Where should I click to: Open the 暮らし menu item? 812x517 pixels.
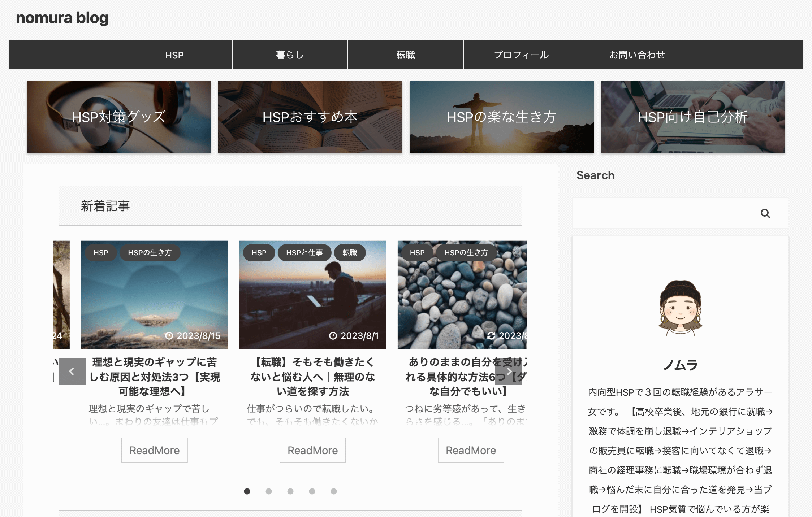pyautogui.click(x=290, y=55)
